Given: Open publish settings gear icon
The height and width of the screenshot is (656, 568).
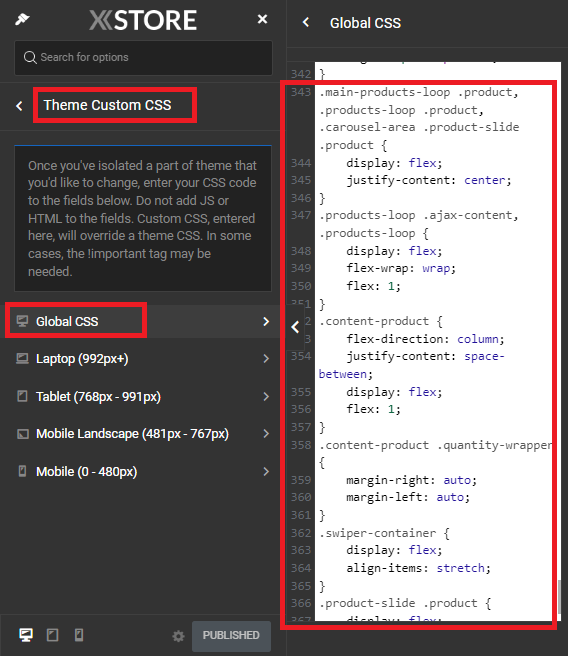Looking at the screenshot, I should click(x=178, y=636).
